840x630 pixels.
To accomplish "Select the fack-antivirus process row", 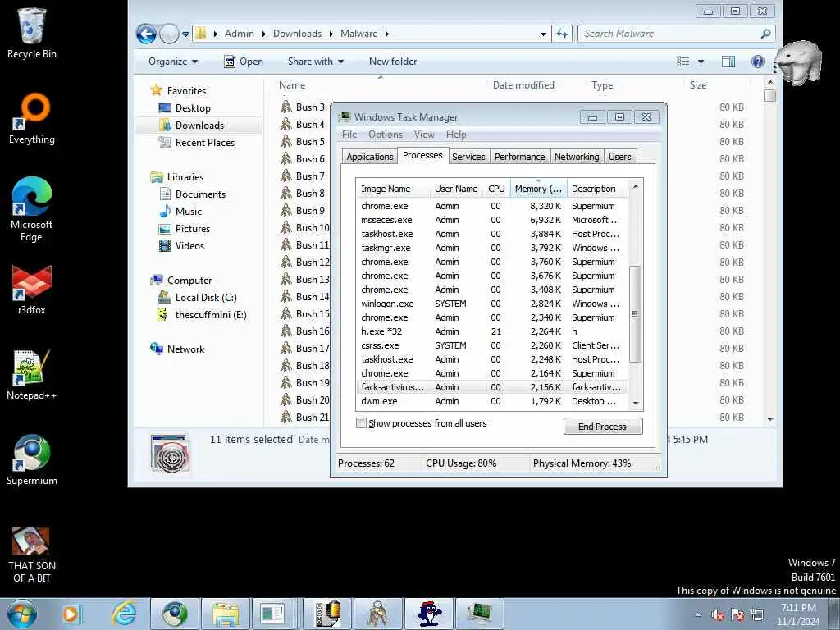I will tap(491, 387).
